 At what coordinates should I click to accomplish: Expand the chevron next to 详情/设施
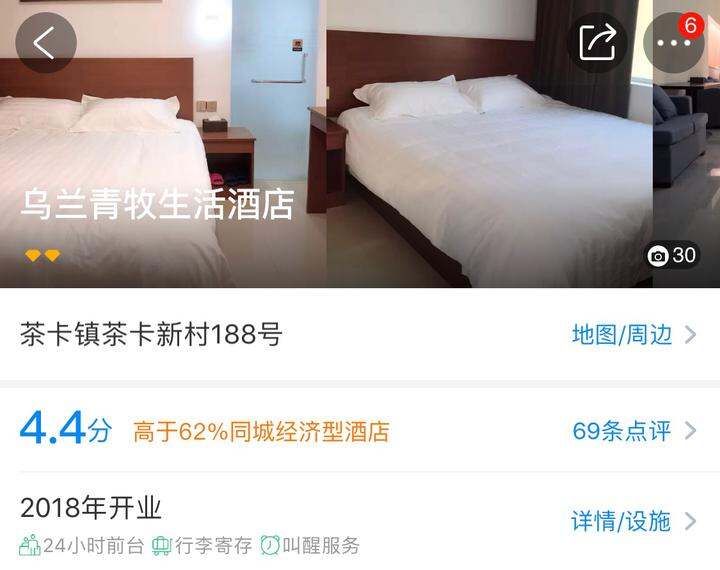click(691, 521)
